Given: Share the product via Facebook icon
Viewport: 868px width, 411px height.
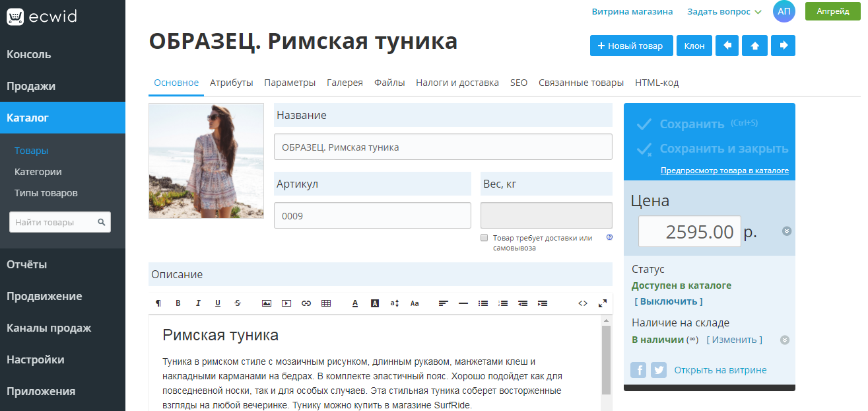Looking at the screenshot, I should pos(638,370).
